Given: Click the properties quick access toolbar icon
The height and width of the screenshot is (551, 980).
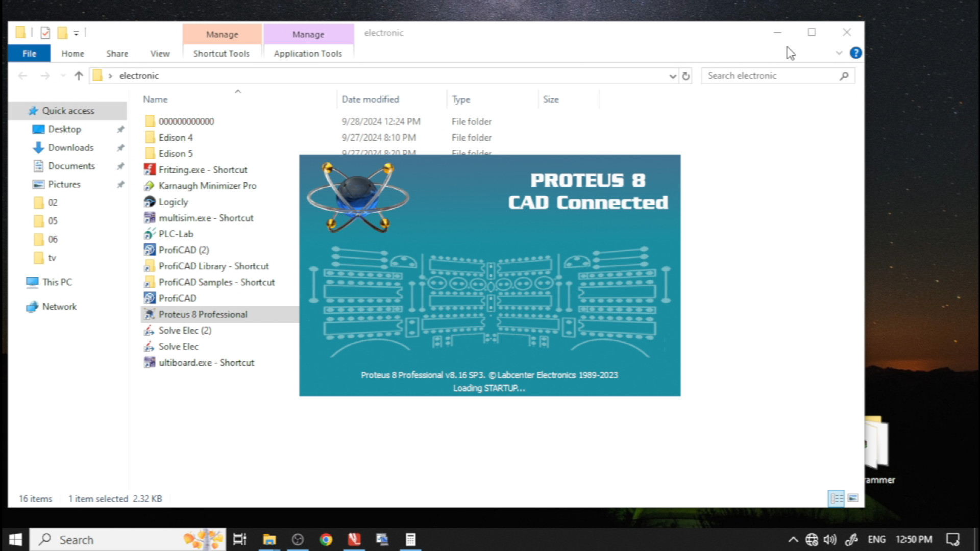Looking at the screenshot, I should (45, 33).
